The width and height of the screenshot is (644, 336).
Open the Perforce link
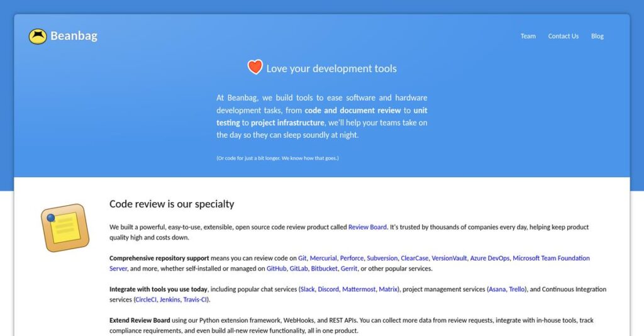tap(352, 259)
